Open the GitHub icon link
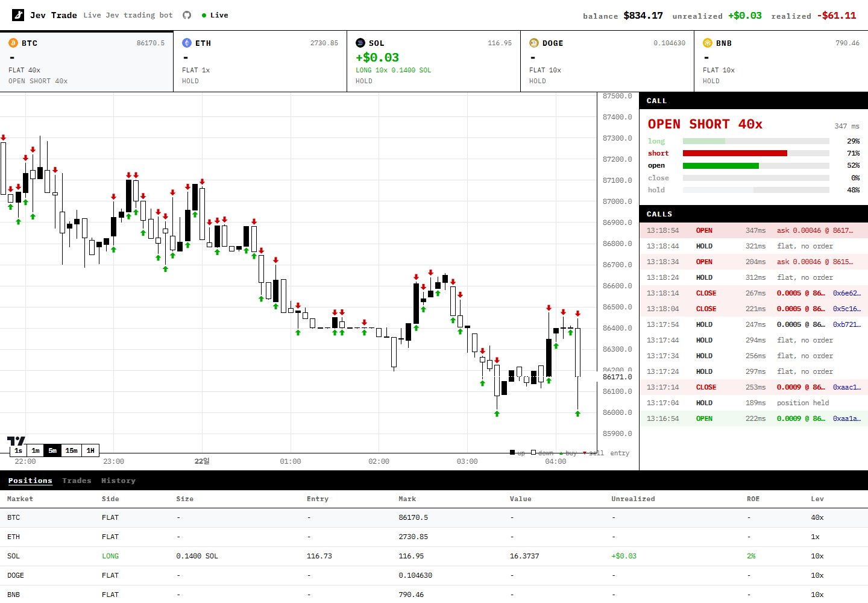The height and width of the screenshot is (603, 868). click(187, 15)
